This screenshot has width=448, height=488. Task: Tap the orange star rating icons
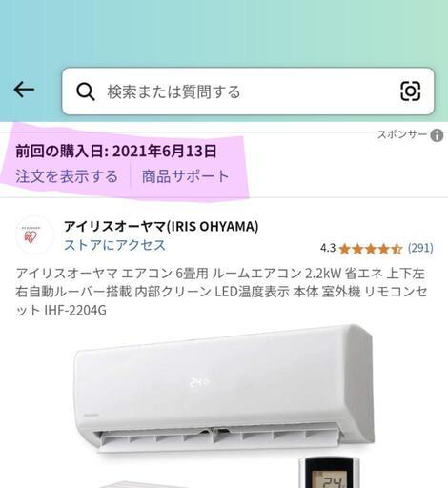point(371,249)
